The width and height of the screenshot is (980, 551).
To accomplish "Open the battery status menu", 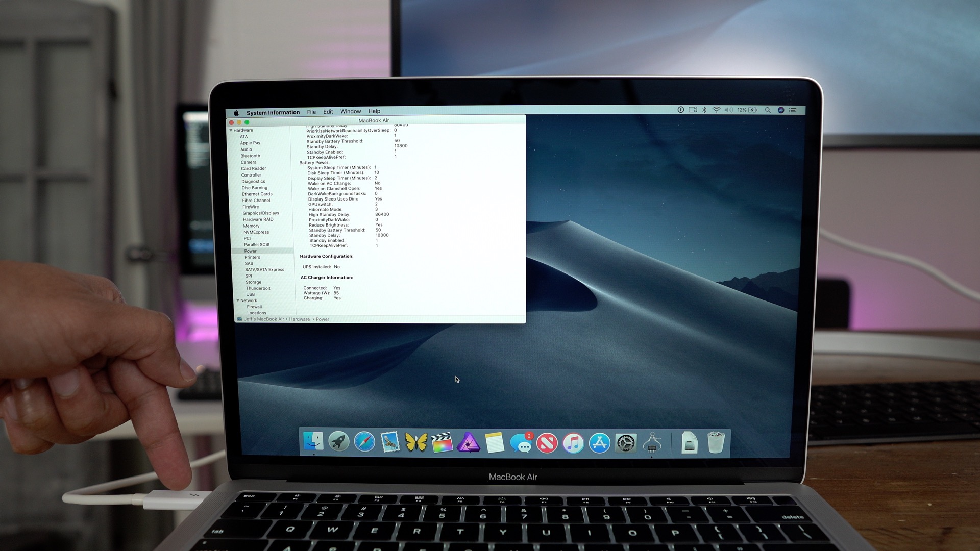I will [752, 110].
